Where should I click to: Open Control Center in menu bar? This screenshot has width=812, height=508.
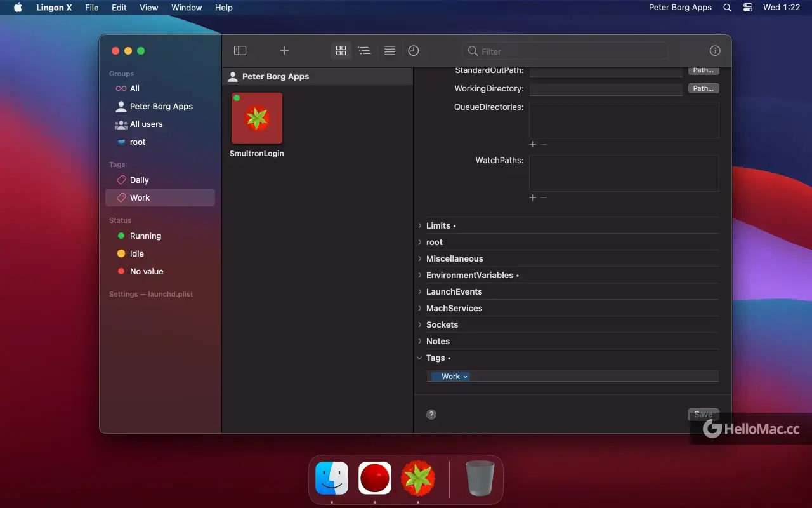pos(748,8)
